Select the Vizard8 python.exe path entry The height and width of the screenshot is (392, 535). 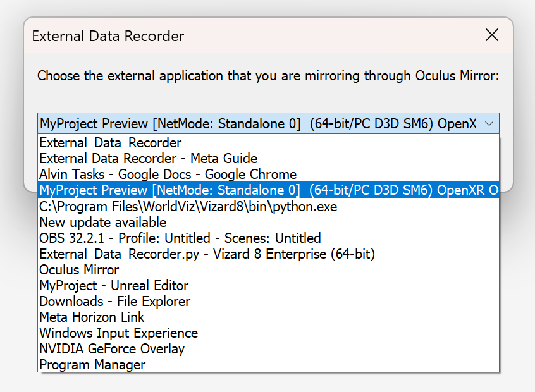coord(268,206)
